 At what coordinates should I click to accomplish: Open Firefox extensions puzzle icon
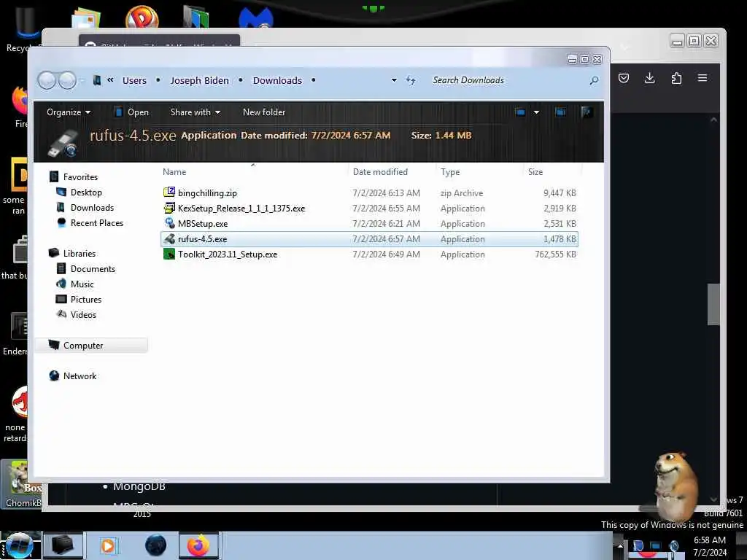[676, 78]
